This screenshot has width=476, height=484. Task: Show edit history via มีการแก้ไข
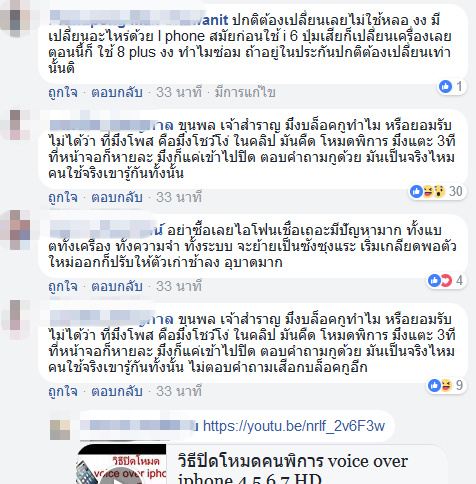tap(245, 92)
